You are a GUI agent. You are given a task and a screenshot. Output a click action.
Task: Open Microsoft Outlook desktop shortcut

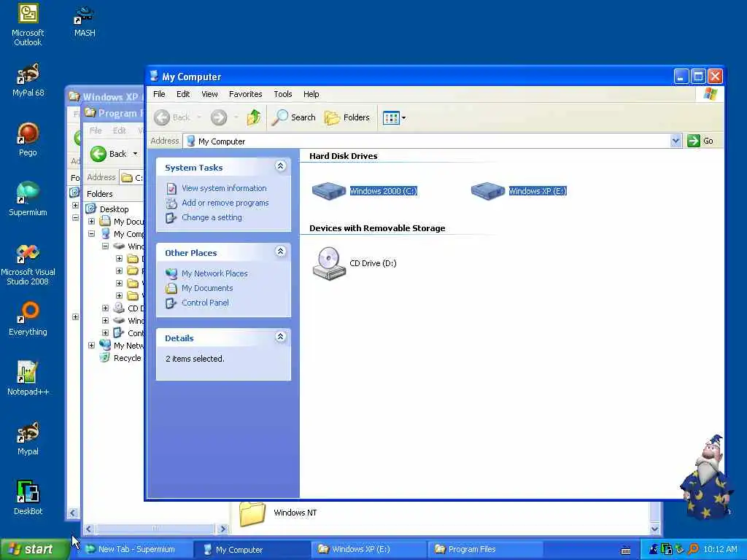[28, 25]
